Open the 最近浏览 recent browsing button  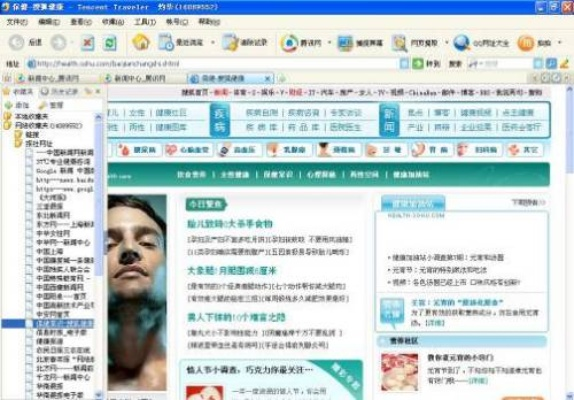(181, 42)
